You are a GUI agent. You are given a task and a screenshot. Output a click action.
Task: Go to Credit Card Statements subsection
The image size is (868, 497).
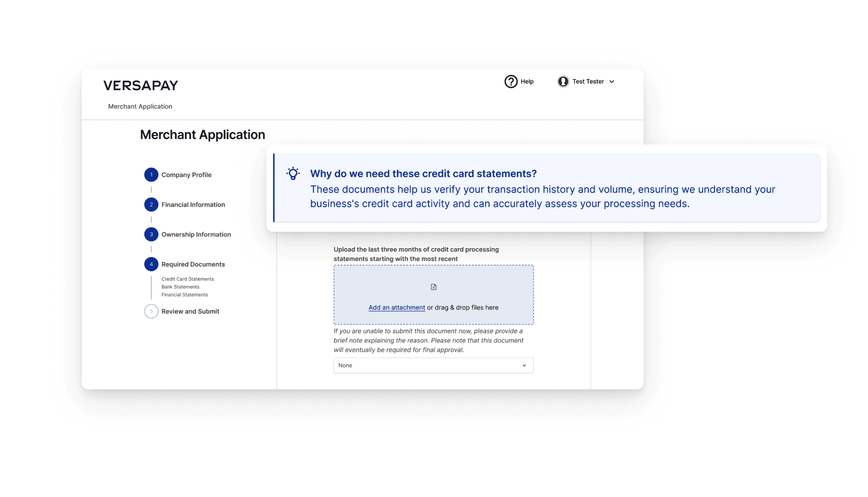coord(187,279)
